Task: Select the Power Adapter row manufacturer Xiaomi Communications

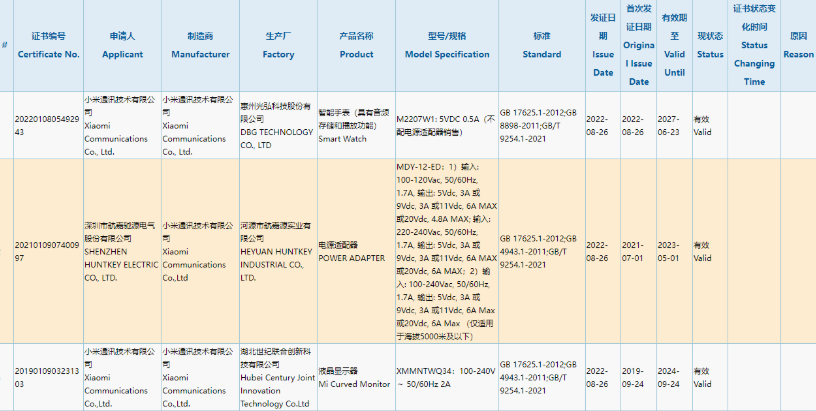Action: 200,251
